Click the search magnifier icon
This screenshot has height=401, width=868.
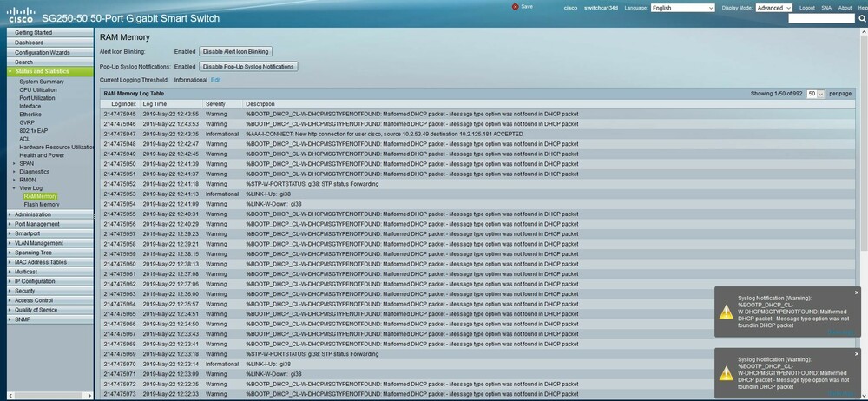pyautogui.click(x=861, y=18)
